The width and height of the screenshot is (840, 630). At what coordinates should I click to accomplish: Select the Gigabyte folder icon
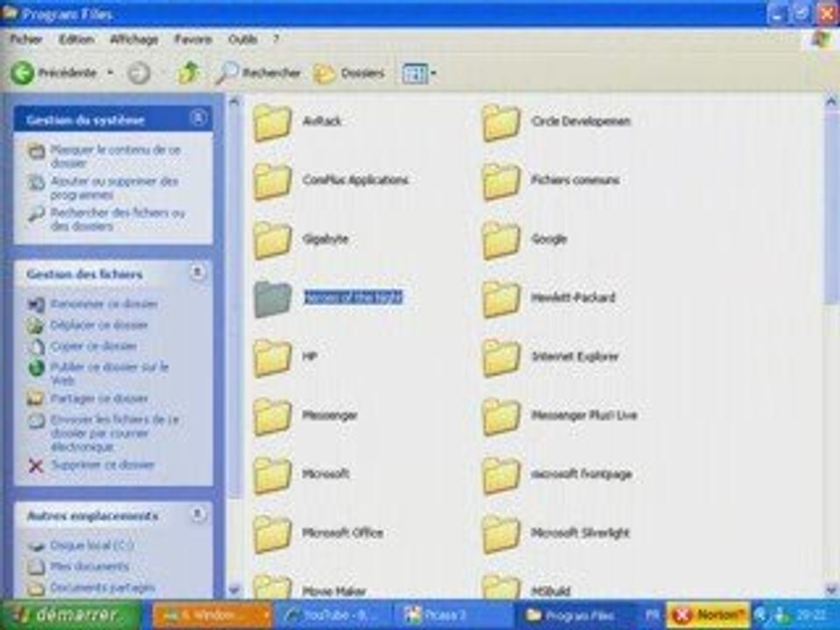click(272, 240)
